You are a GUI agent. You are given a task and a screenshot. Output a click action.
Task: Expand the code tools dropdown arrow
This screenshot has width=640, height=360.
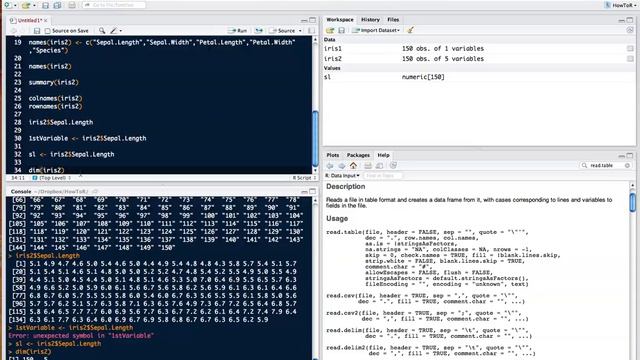click(121, 31)
